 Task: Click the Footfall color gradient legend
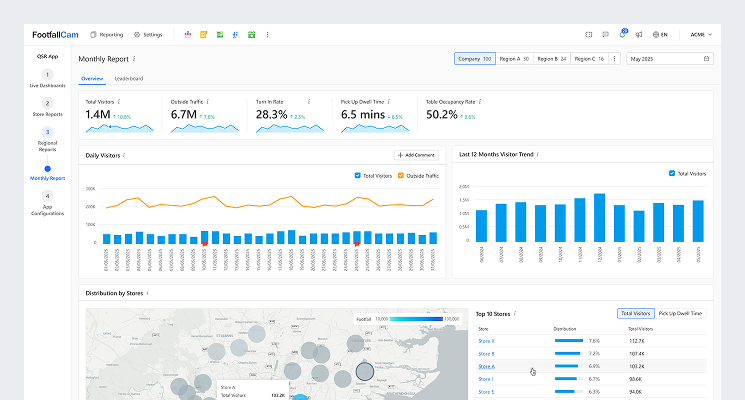[416, 320]
